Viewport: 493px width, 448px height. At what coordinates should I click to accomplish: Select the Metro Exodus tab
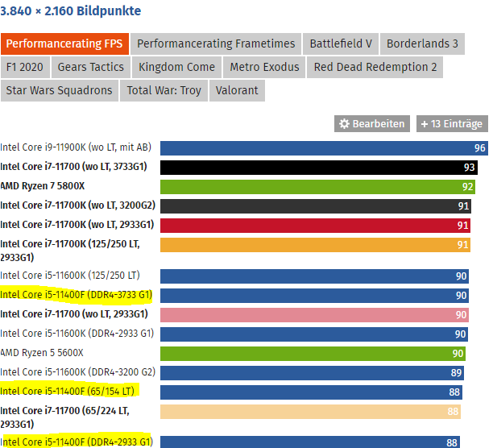click(264, 67)
